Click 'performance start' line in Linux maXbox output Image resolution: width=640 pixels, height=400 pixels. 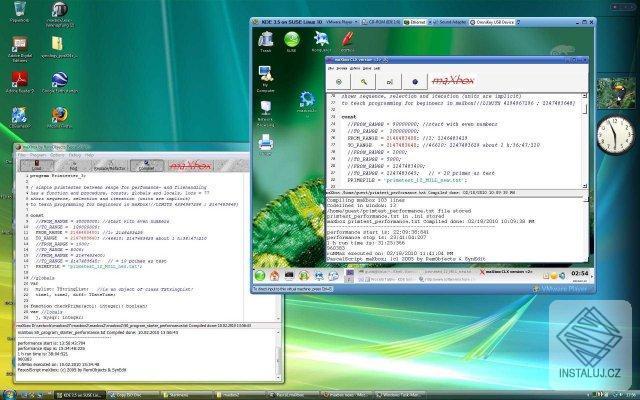(x=378, y=232)
